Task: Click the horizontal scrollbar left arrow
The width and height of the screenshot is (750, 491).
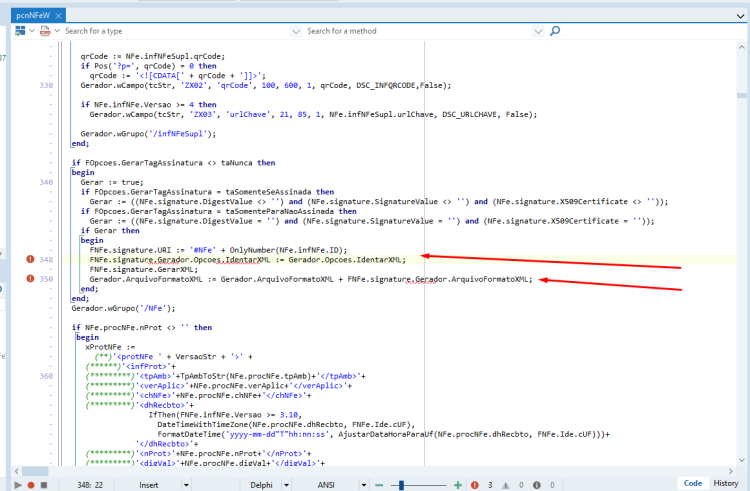Action: pyautogui.click(x=16, y=471)
